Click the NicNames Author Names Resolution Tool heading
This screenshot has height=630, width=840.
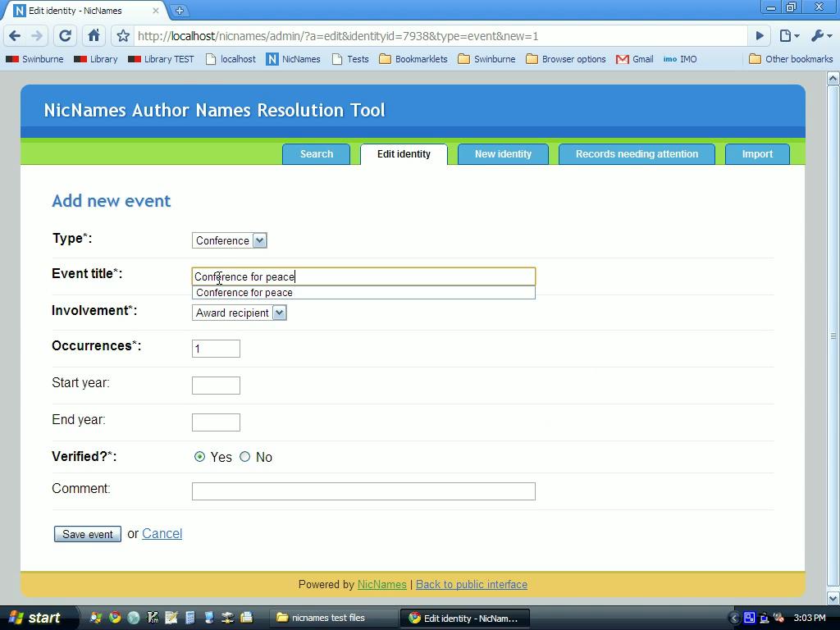tap(214, 110)
